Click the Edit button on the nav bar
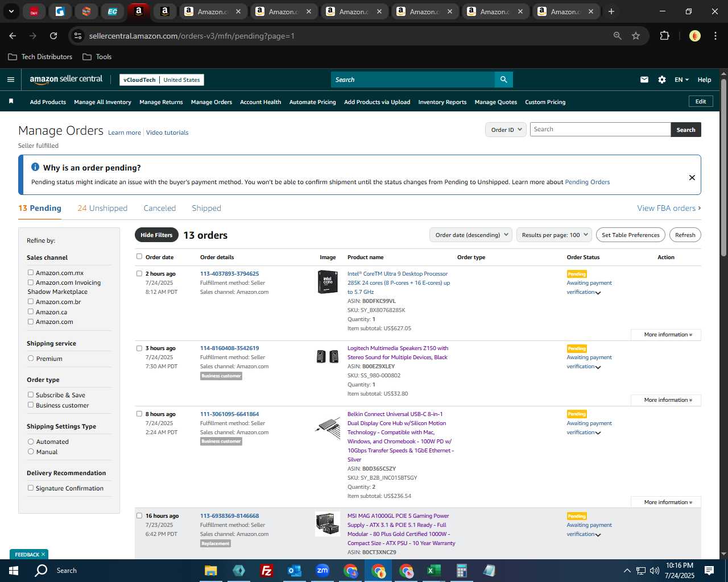The width and height of the screenshot is (728, 582). click(x=701, y=101)
